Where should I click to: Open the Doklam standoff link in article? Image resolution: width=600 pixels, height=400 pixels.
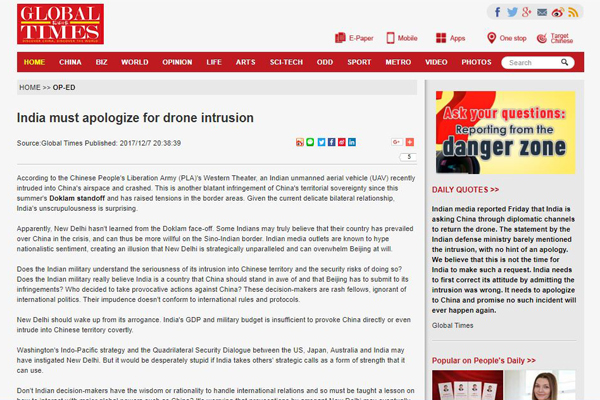(77, 198)
